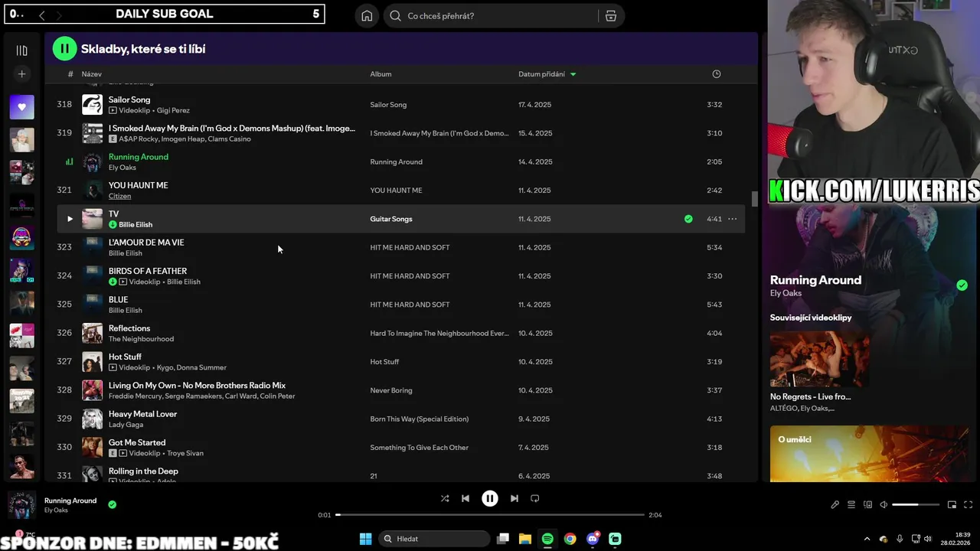Open Your Library sidebar icon

pyautogui.click(x=21, y=51)
